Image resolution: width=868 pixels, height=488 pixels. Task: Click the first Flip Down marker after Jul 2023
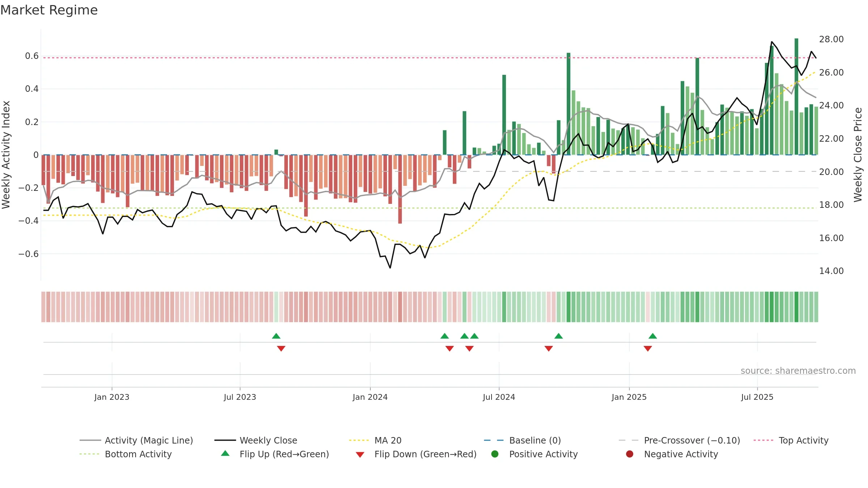coord(281,348)
